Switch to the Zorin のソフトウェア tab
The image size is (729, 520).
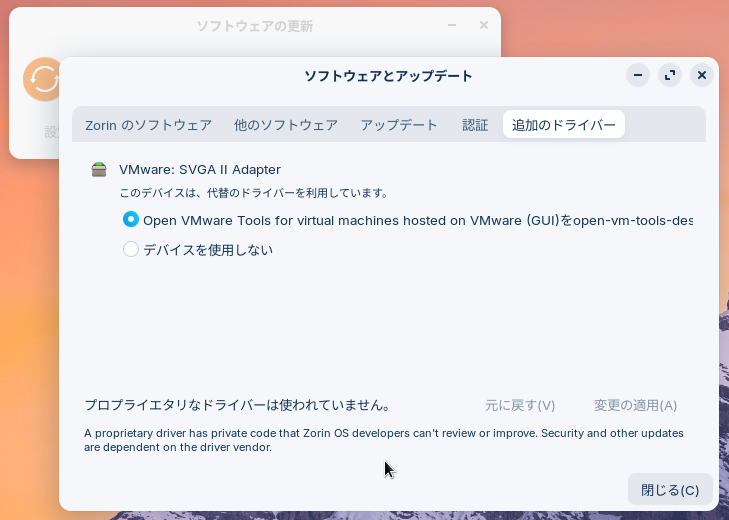(148, 125)
